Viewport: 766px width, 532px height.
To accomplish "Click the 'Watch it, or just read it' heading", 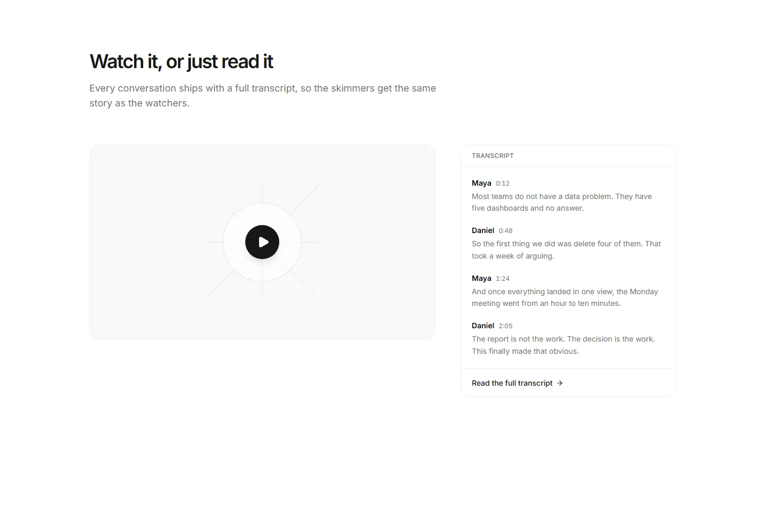I will (181, 62).
